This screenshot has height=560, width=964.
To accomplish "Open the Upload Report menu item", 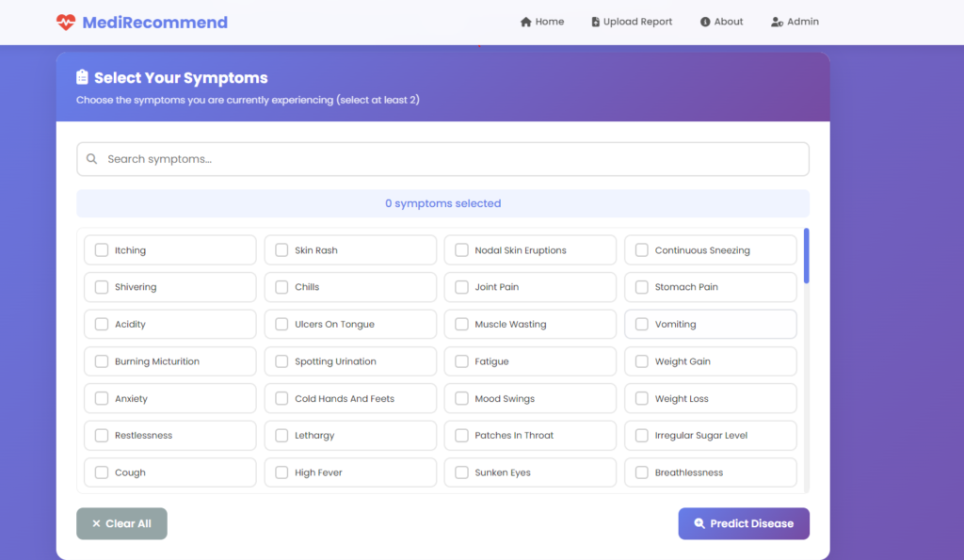I will coord(632,21).
